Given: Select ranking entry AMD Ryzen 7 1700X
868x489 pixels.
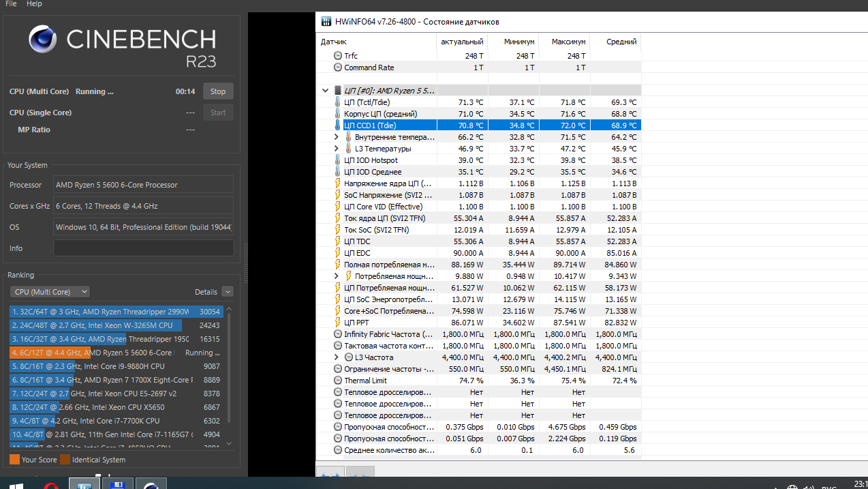Looking at the screenshot, I should tap(116, 380).
